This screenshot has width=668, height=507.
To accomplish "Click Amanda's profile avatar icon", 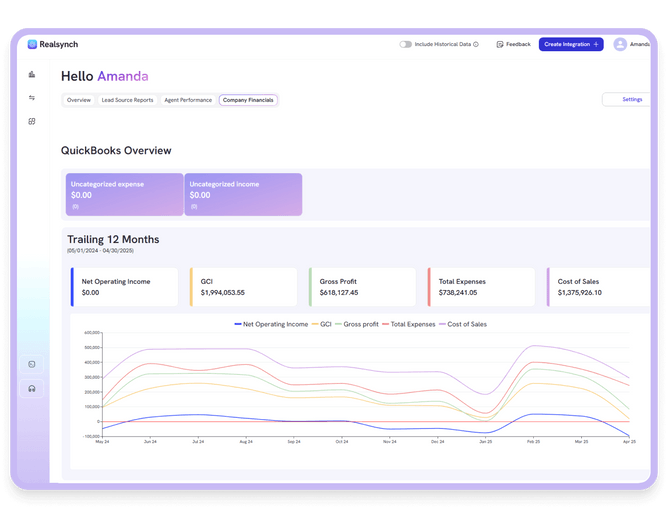I will tap(620, 44).
